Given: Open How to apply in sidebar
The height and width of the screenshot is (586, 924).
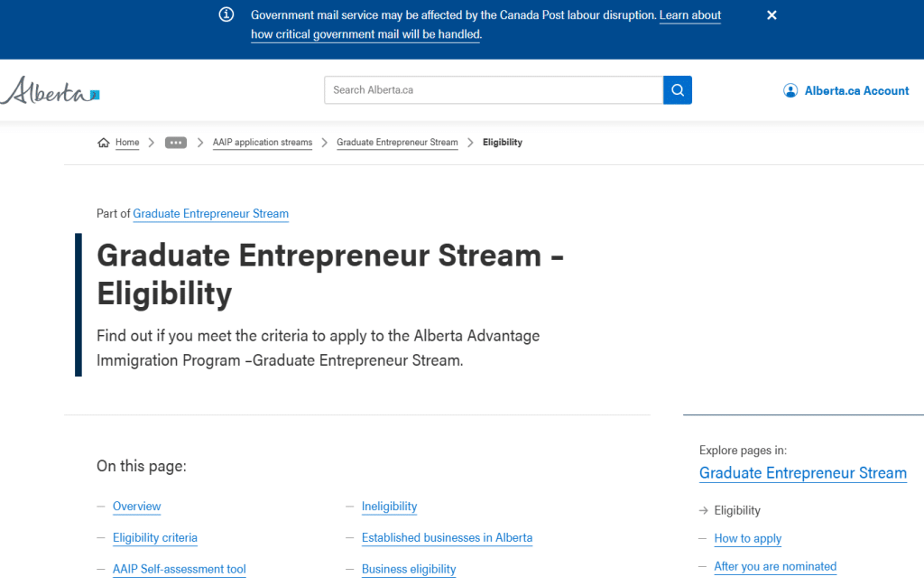Looking at the screenshot, I should point(747,539).
